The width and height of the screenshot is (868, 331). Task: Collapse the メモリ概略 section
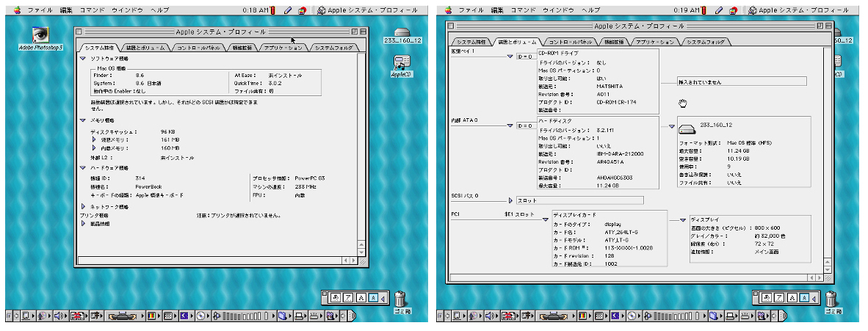[82, 120]
